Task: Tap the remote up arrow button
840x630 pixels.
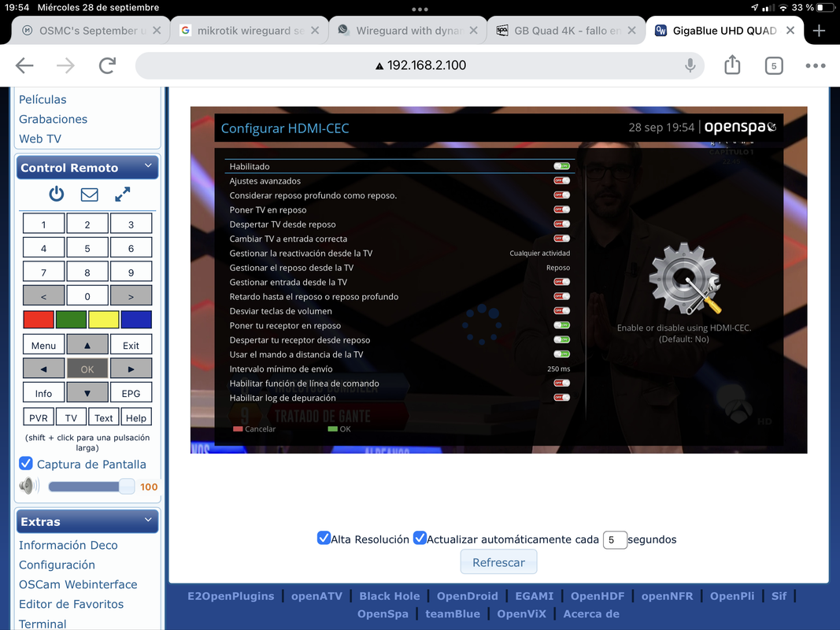Action: pos(87,345)
